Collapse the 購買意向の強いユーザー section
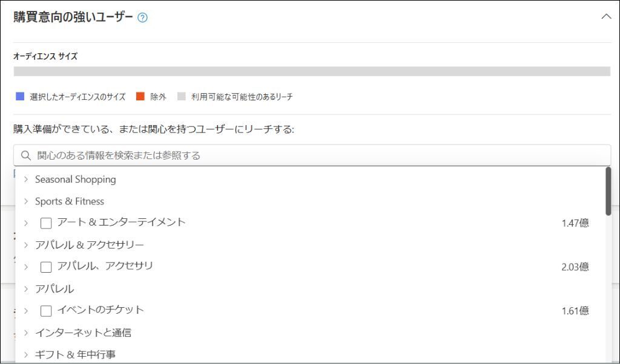Viewport: 620px width, 364px height. tap(606, 16)
